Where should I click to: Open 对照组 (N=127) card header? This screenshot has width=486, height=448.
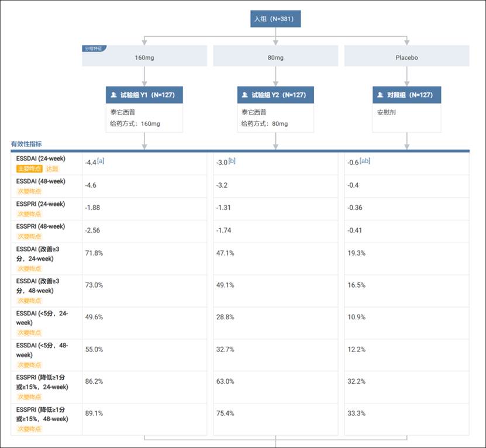(406, 95)
